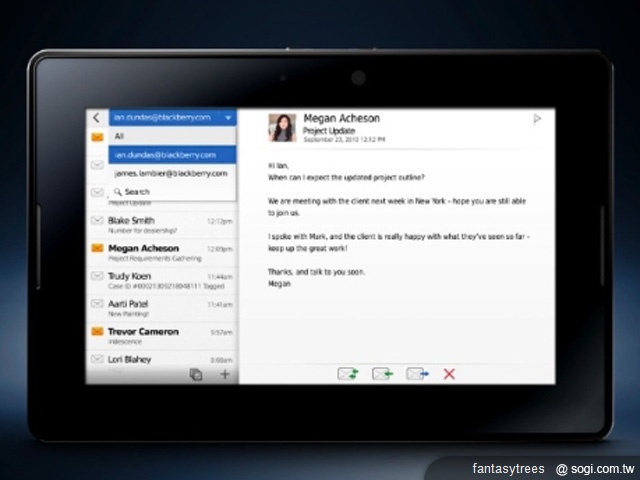Forward the email using the blue arrow icon
Image resolution: width=640 pixels, height=480 pixels.
click(417, 374)
